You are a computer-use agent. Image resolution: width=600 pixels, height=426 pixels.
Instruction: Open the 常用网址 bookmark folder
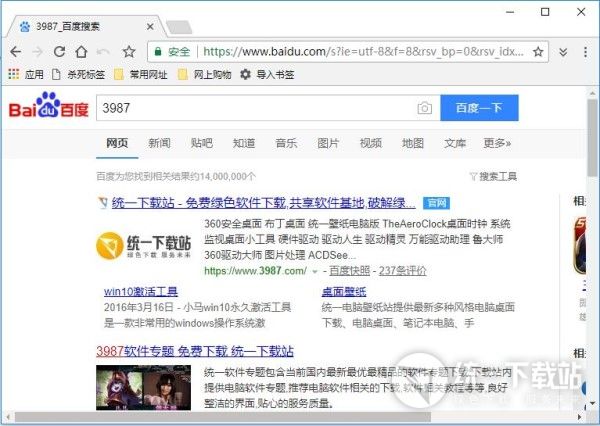(141, 74)
